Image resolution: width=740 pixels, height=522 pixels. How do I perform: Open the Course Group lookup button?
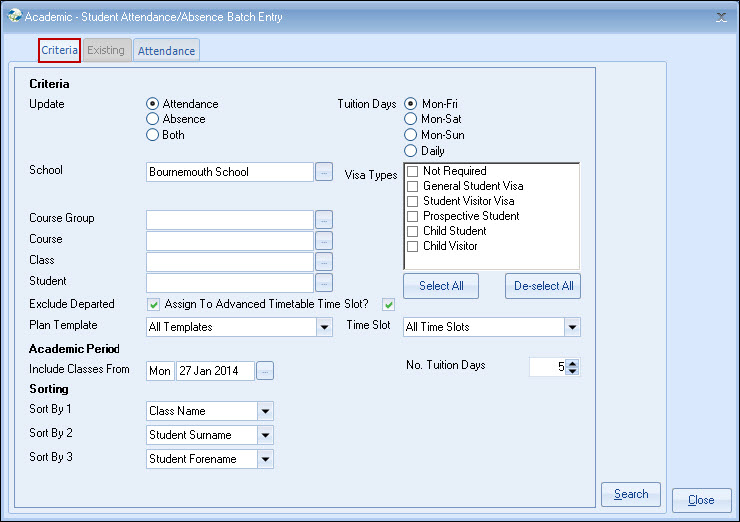click(x=324, y=220)
